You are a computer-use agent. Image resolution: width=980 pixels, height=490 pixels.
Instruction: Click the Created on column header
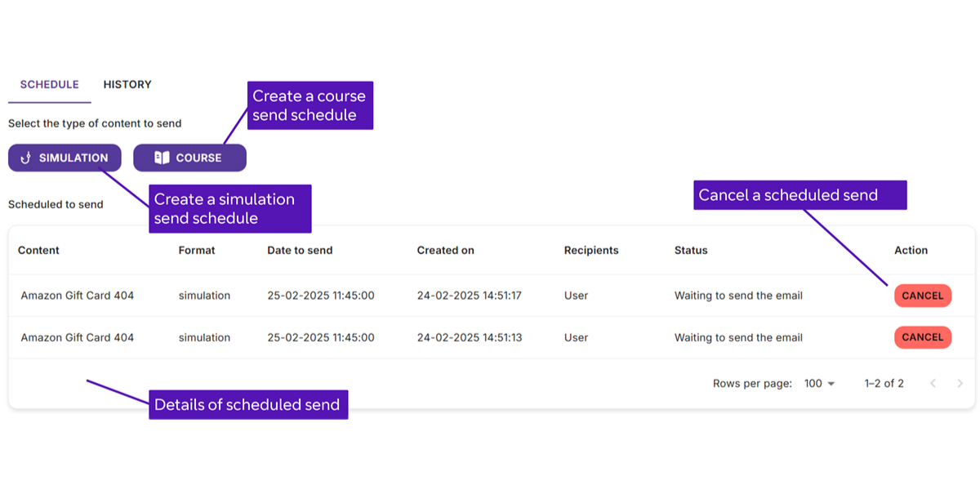(445, 251)
